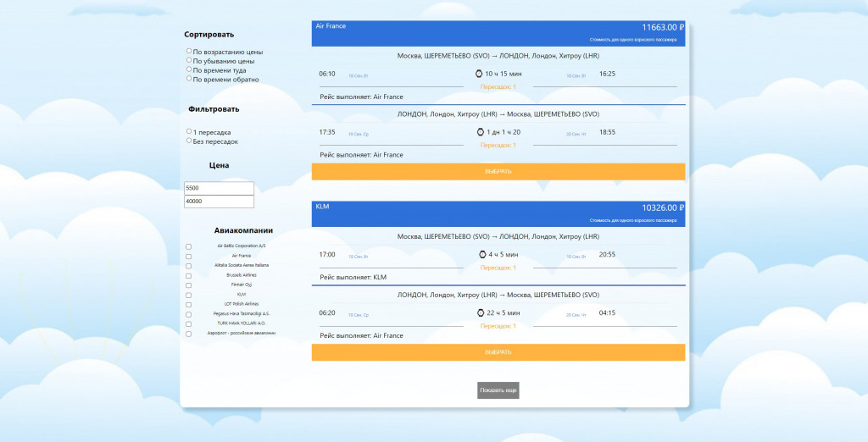Click departure time 06:10
Image resolution: width=868 pixels, height=442 pixels.
pyautogui.click(x=327, y=74)
